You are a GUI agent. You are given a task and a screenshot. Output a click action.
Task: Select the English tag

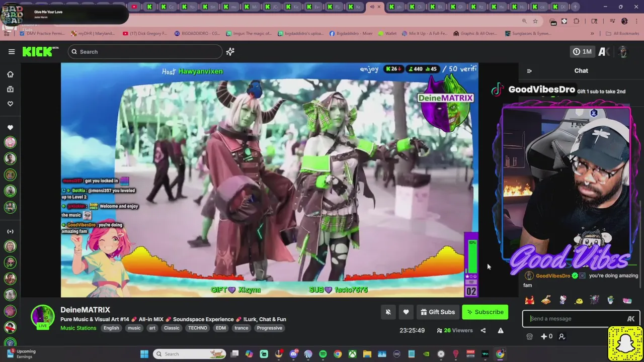tap(111, 328)
